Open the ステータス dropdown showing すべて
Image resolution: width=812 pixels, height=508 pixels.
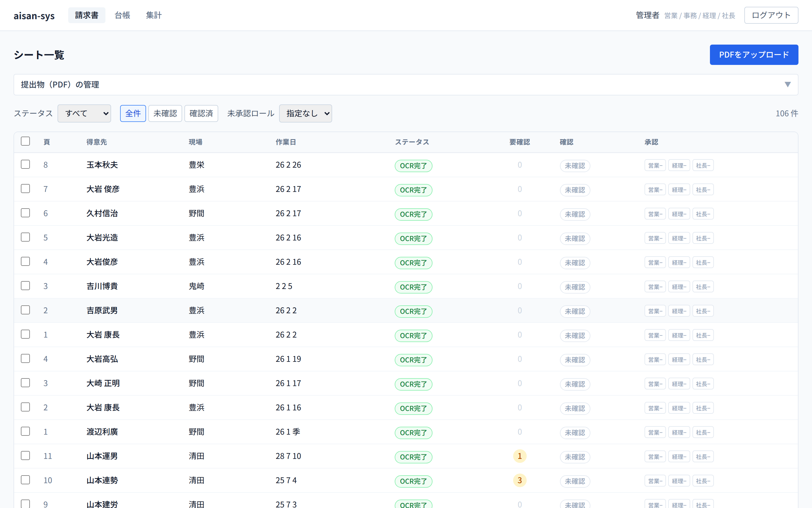pos(84,113)
